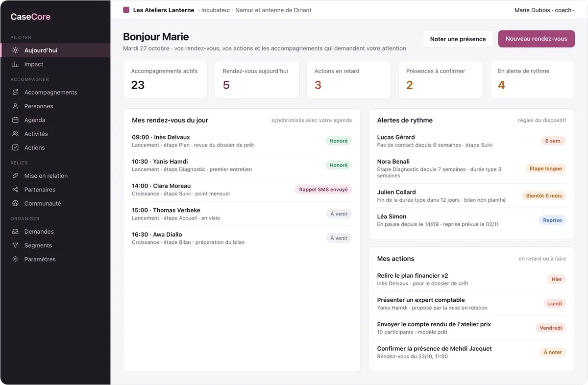Click the Activités group icon

coord(15,134)
